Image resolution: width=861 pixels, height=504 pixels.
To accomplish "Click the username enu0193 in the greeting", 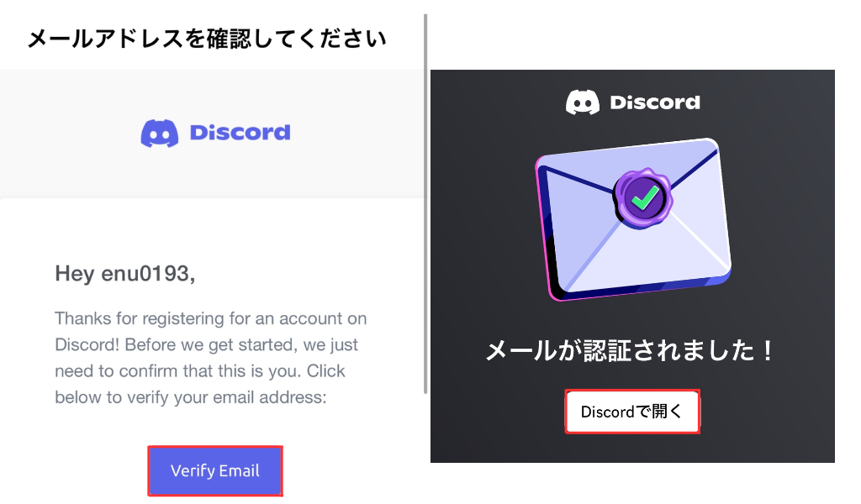I will coord(145,273).
